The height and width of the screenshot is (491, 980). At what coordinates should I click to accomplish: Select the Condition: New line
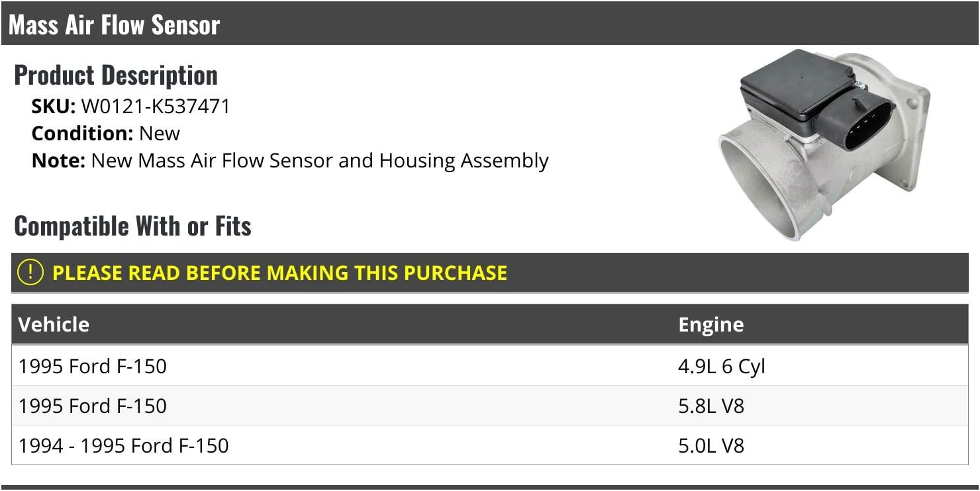tap(106, 133)
